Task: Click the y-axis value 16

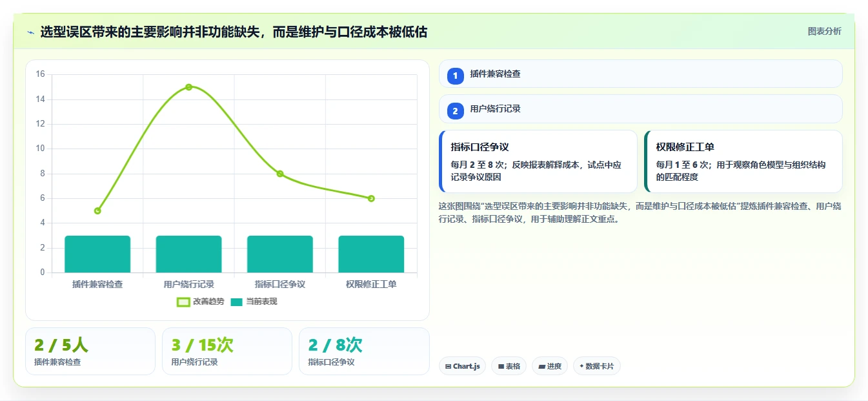Action: pos(40,74)
